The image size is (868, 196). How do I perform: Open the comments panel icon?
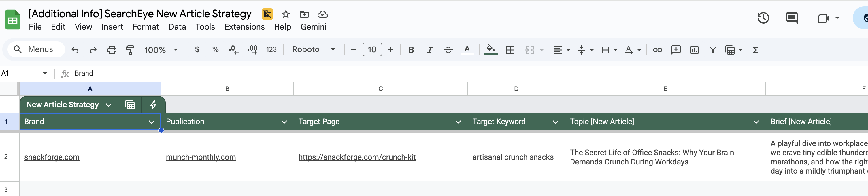[792, 18]
